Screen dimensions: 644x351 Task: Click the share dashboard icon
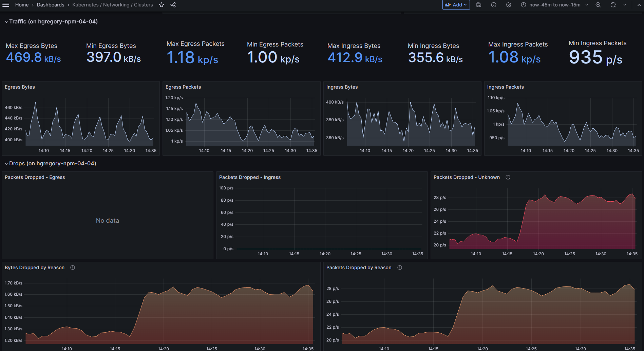tap(173, 5)
